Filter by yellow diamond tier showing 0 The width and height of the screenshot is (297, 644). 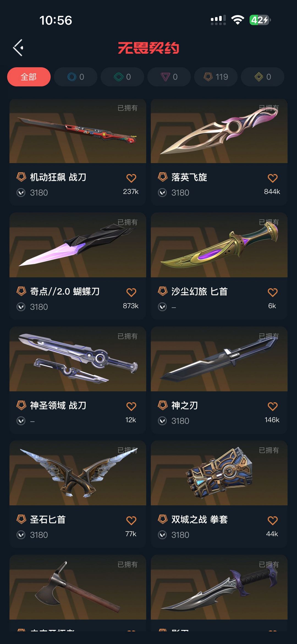tap(263, 77)
